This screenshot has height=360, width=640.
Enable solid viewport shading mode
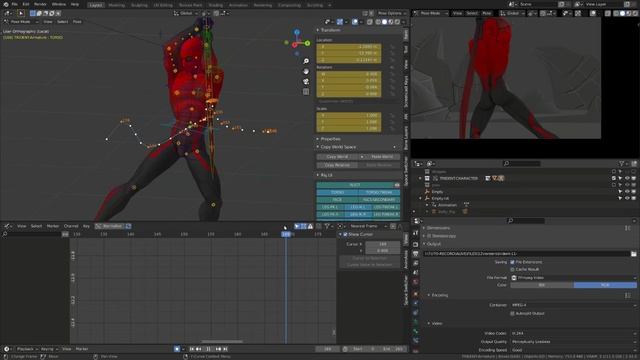384,22
